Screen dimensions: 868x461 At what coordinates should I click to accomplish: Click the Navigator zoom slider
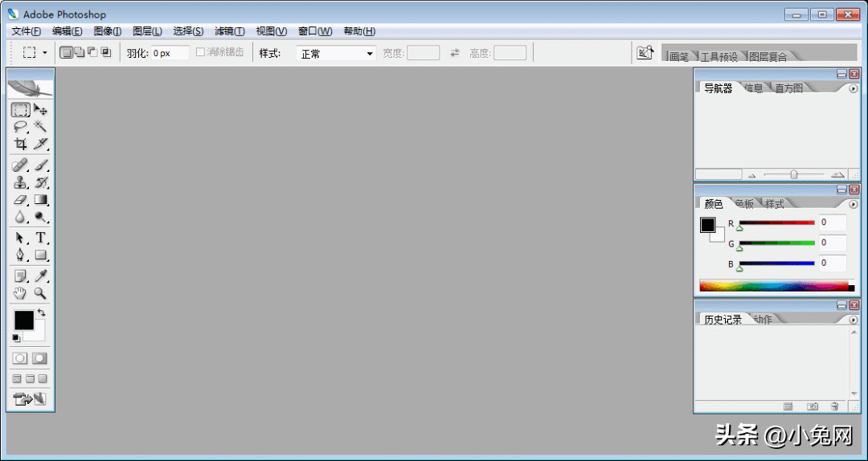(x=794, y=174)
